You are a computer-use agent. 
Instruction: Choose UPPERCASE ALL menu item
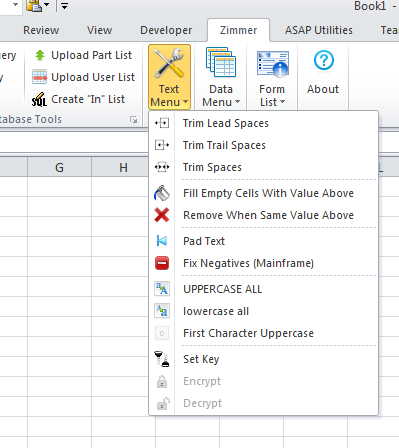coord(263,289)
